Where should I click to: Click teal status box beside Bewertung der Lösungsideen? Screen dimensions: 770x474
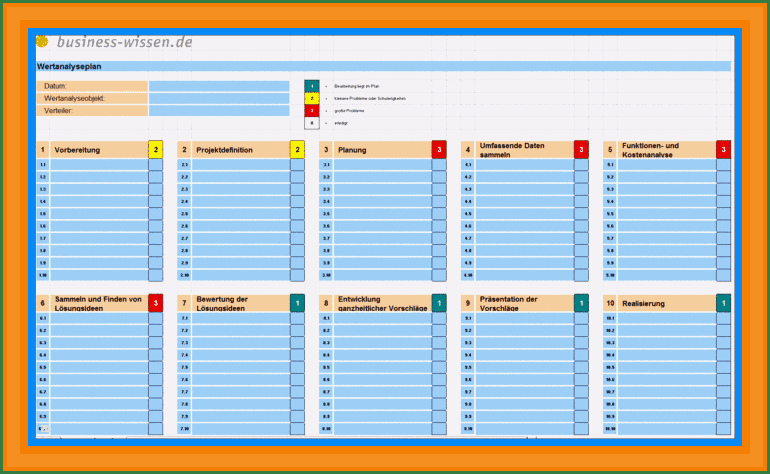pyautogui.click(x=297, y=303)
